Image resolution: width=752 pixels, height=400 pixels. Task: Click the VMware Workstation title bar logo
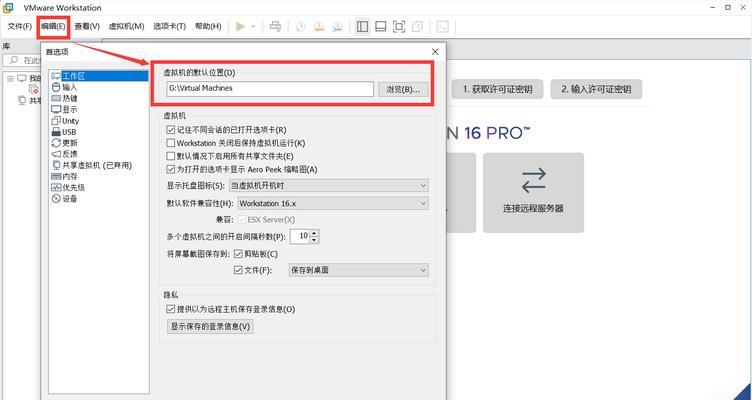[x=8, y=8]
